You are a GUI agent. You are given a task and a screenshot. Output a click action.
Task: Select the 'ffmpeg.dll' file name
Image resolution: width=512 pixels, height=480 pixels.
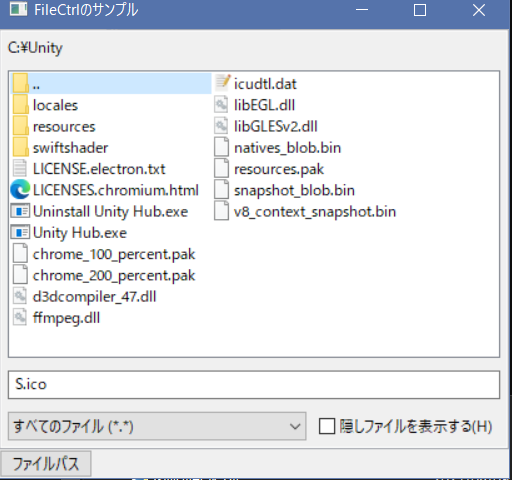coord(66,318)
